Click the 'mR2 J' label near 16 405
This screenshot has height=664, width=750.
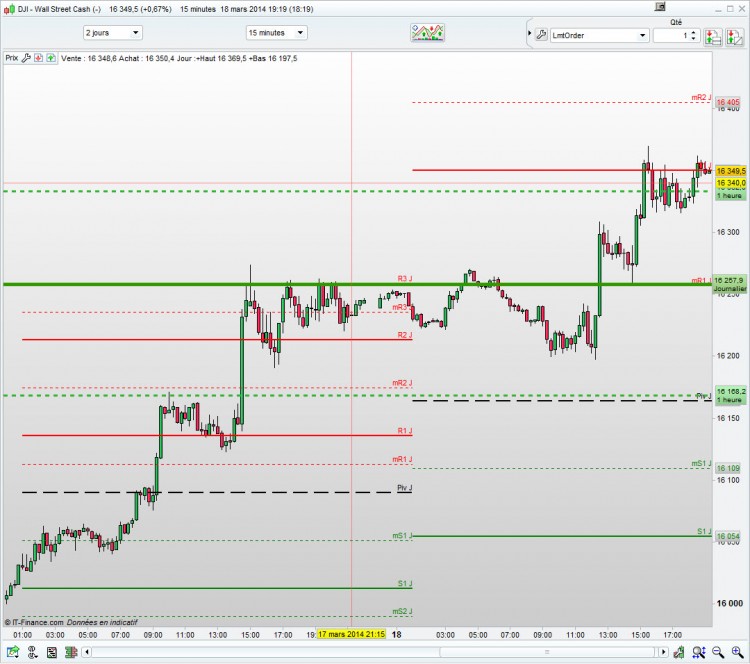701,98
